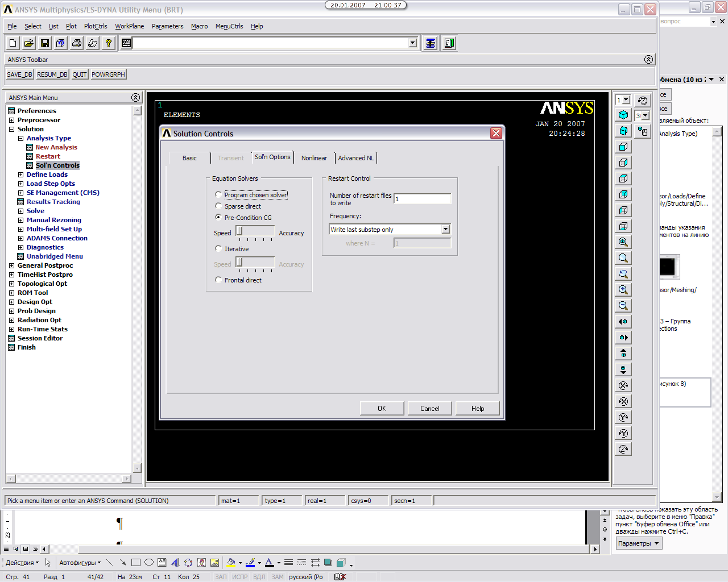This screenshot has width=728, height=582.
Task: Click the Fit View magnifier icon
Action: tap(623, 242)
